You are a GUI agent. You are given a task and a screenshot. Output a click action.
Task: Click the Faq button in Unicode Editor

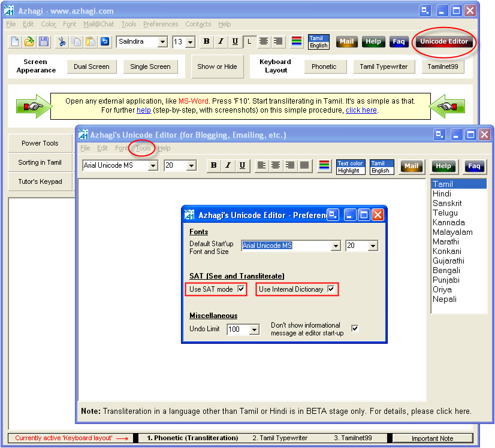pos(474,167)
